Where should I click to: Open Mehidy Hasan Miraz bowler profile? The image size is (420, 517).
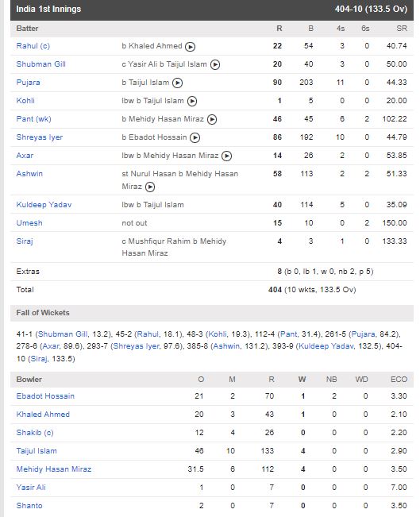[54, 469]
